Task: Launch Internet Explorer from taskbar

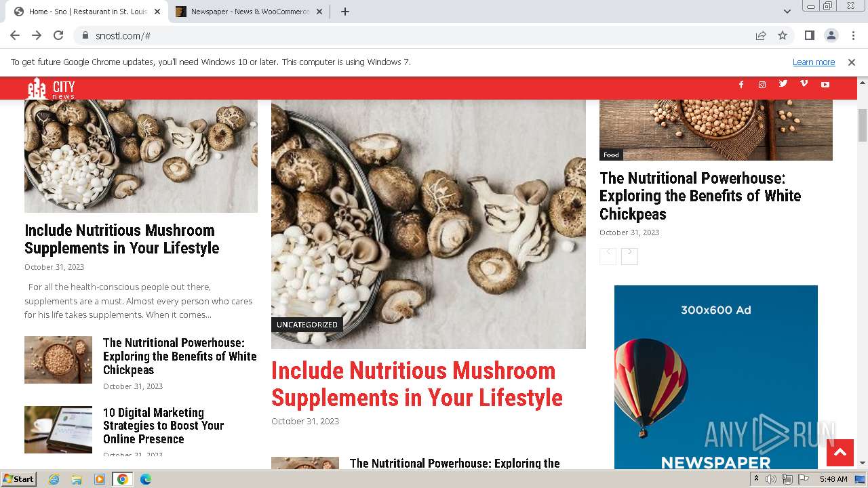Action: pyautogui.click(x=54, y=479)
